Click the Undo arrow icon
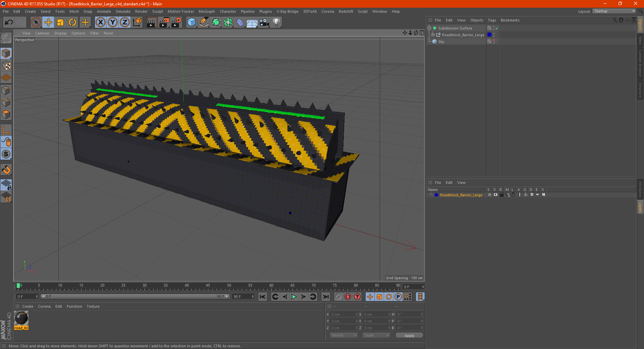Image resolution: width=644 pixels, height=349 pixels. (9, 22)
